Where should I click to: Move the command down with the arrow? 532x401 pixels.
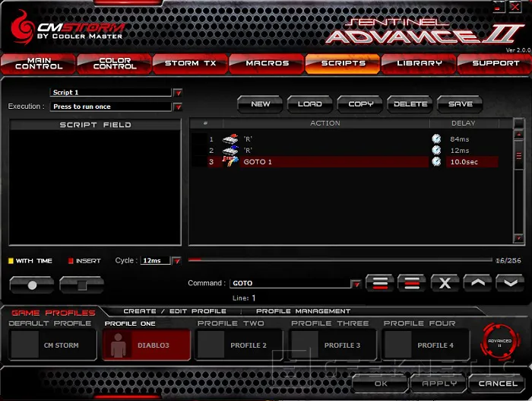tap(511, 283)
